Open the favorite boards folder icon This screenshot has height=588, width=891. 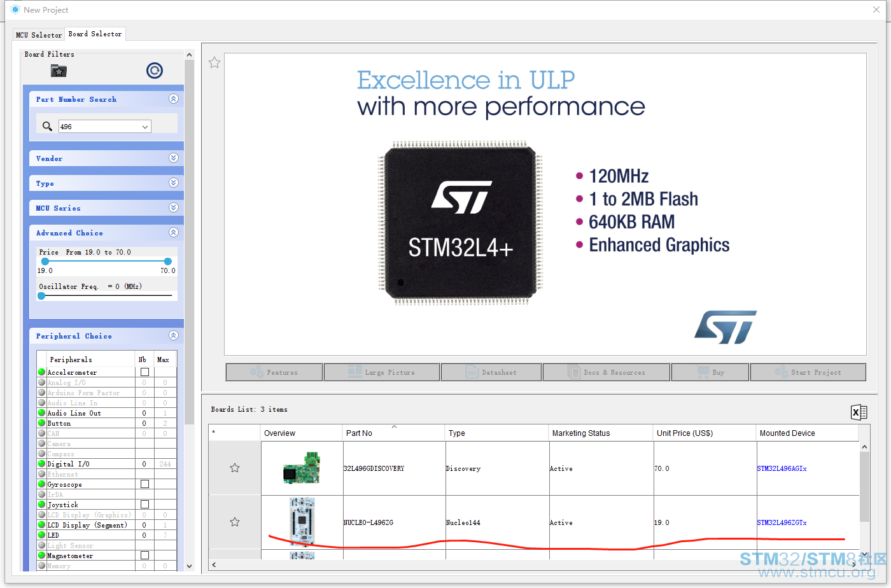coord(59,71)
